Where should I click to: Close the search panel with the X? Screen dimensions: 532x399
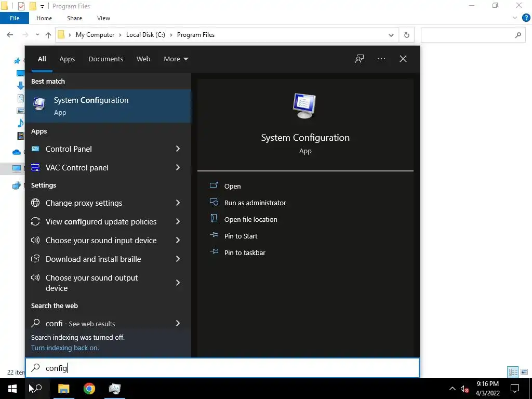point(403,59)
